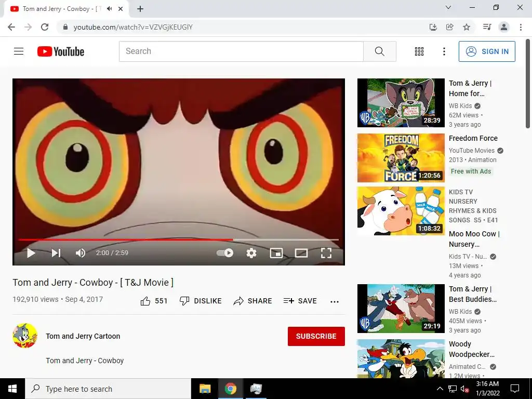Open Tom & Jerry Home for thumbnail
The image size is (532, 399).
[x=401, y=103]
